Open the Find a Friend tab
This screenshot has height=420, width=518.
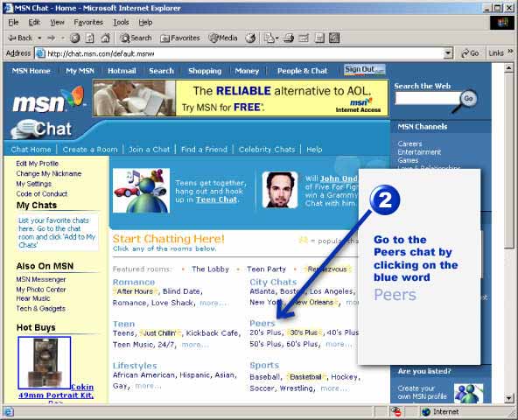[204, 150]
